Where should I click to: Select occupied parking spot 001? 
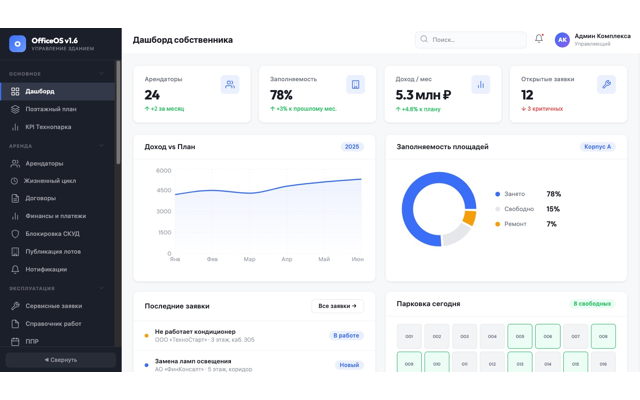point(409,336)
